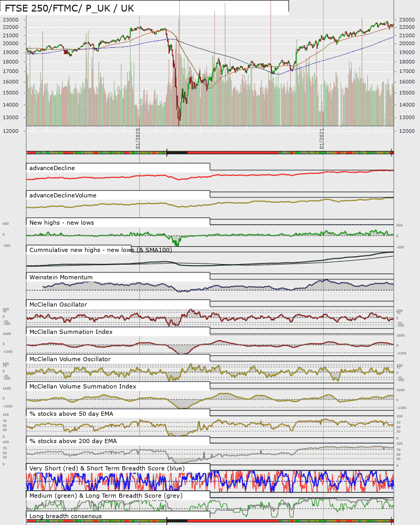Click the % stocks above 50 day EMA label
Viewport: 420px width, 525px height.
[71, 414]
